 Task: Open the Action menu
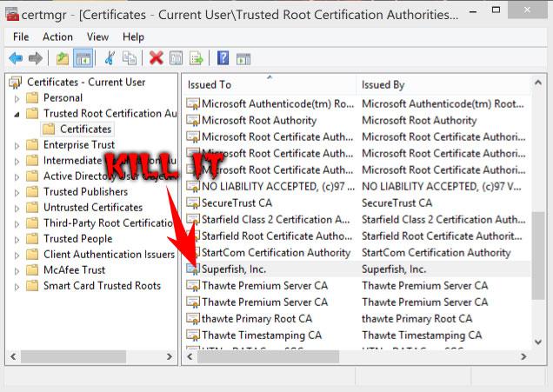58,37
